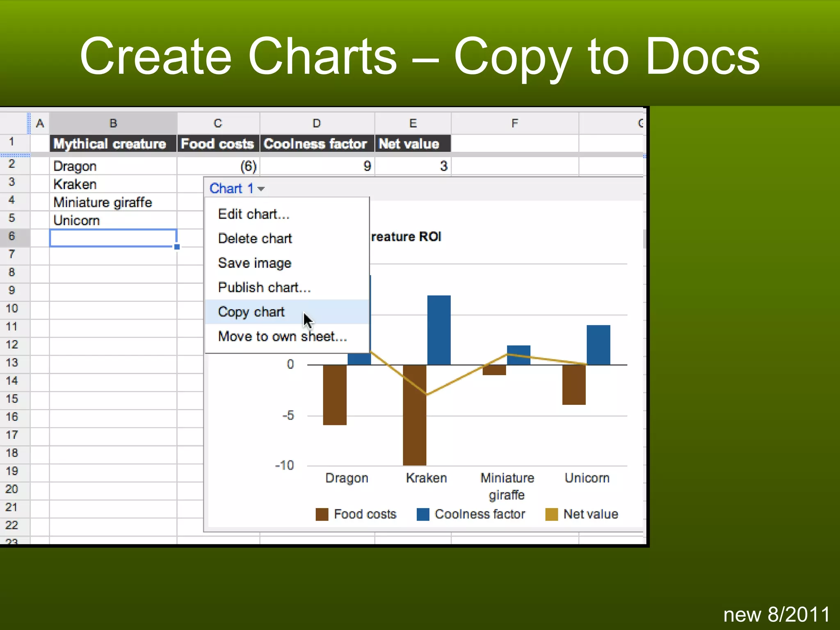The height and width of the screenshot is (630, 840).
Task: Click the Food costs legend label
Action: point(365,514)
